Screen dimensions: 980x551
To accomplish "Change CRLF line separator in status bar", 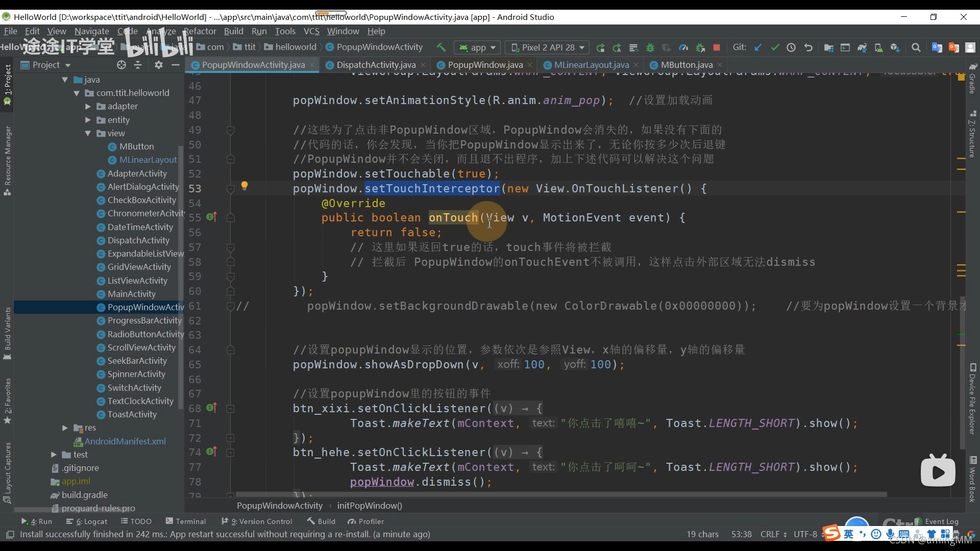I will (x=773, y=534).
